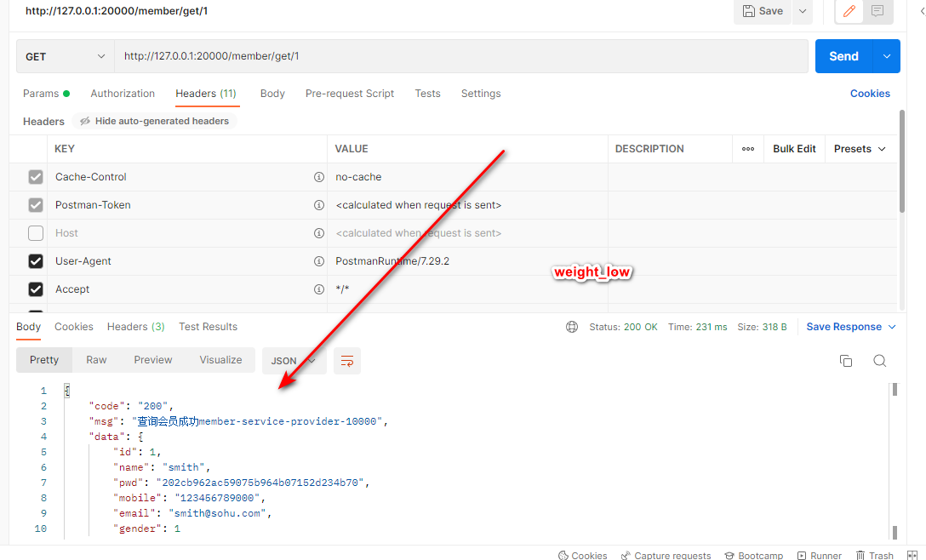Click the "Time: 231 ms" text
The image size is (926, 560).
point(697,328)
